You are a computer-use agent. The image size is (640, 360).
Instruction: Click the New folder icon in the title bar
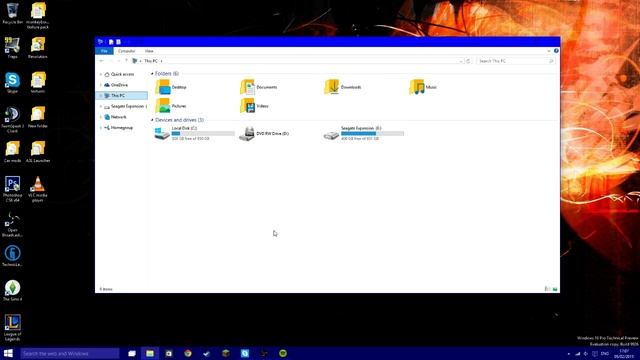click(x=118, y=42)
